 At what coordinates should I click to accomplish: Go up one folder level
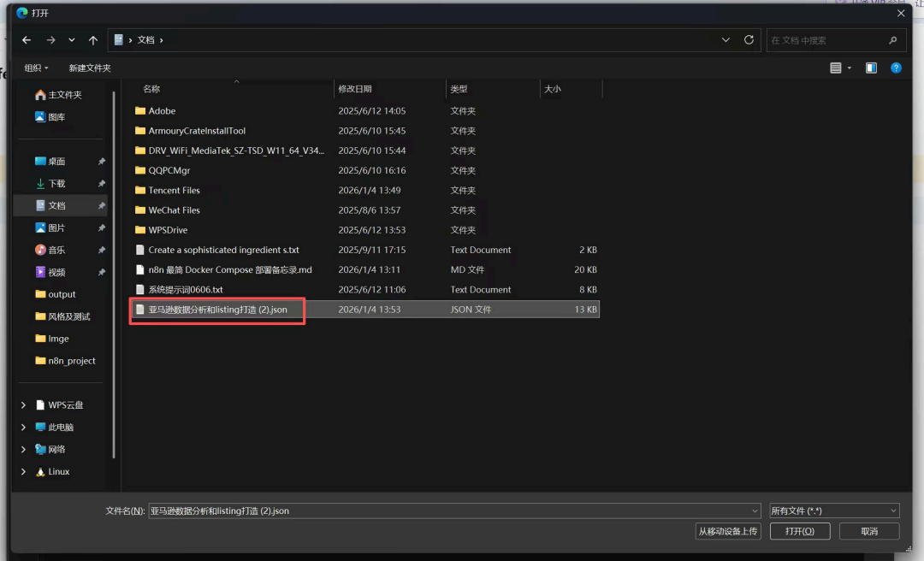93,40
